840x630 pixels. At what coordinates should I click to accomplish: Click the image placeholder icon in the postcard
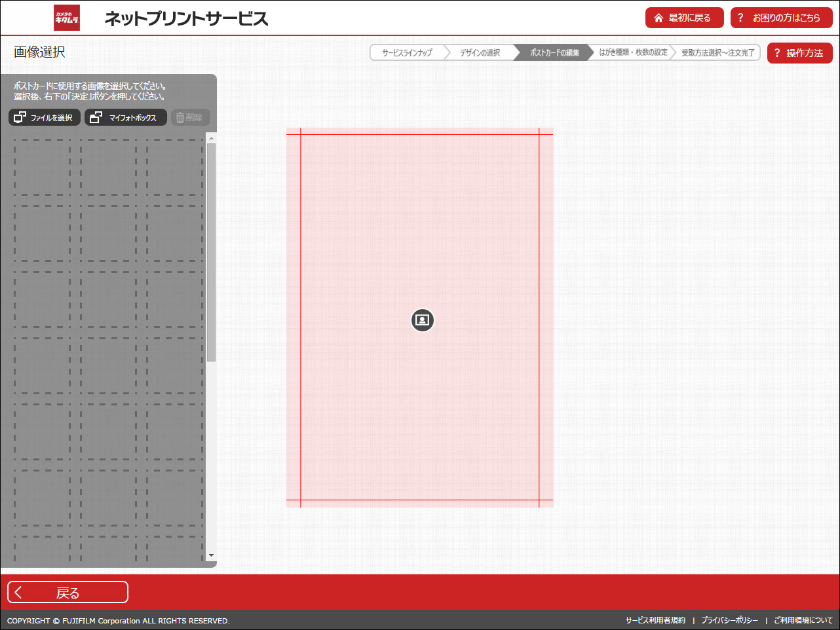tap(422, 320)
